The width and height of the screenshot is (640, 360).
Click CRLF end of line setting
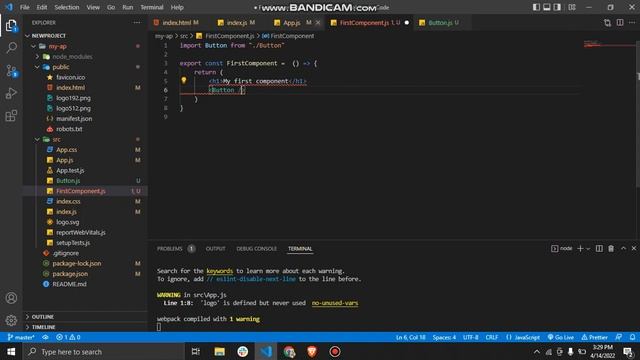coord(491,337)
